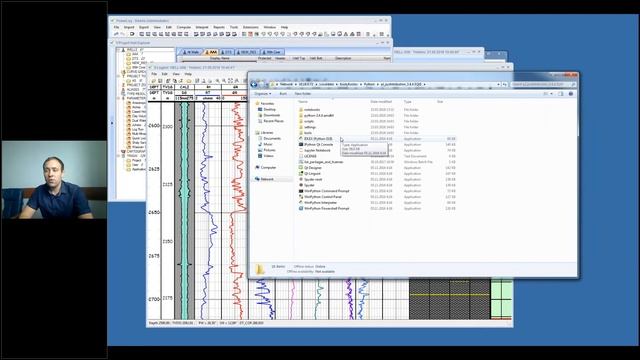Open the address bar history dropdown arrow
The height and width of the screenshot is (360, 640).
[x=498, y=84]
